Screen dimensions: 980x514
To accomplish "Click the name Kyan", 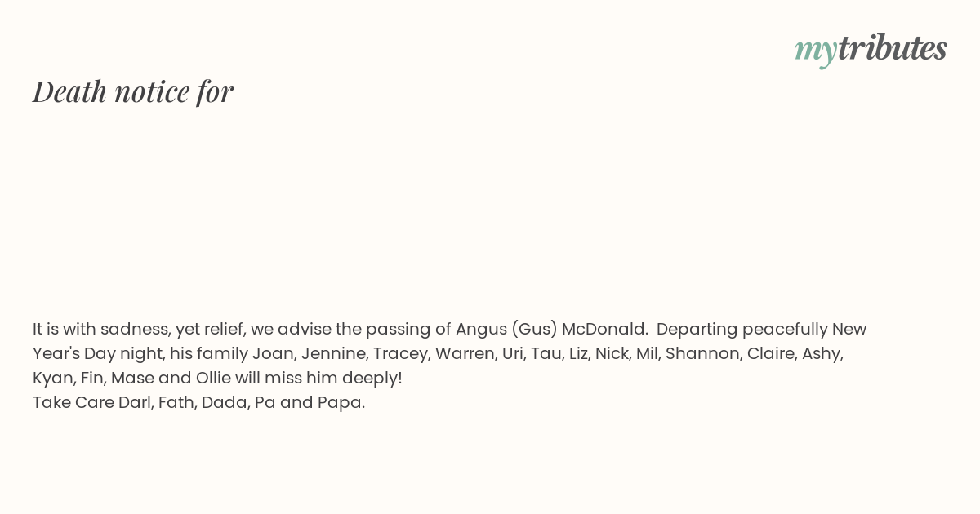I will (x=53, y=379).
